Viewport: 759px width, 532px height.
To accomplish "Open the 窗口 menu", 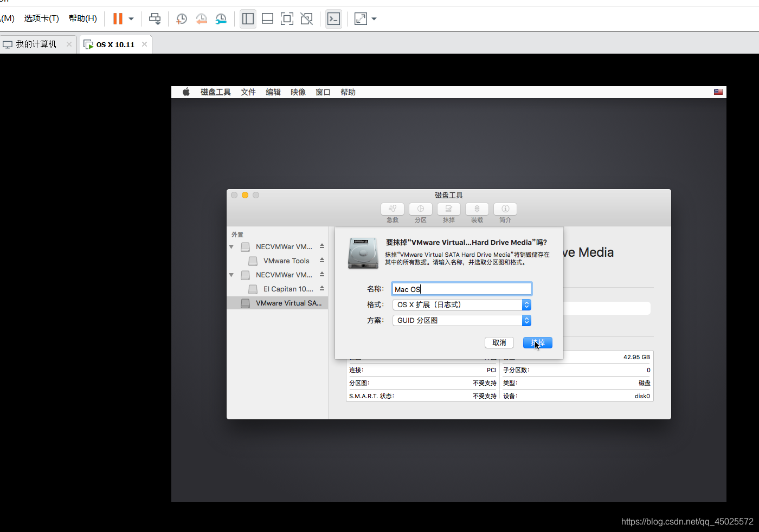I will pos(323,92).
